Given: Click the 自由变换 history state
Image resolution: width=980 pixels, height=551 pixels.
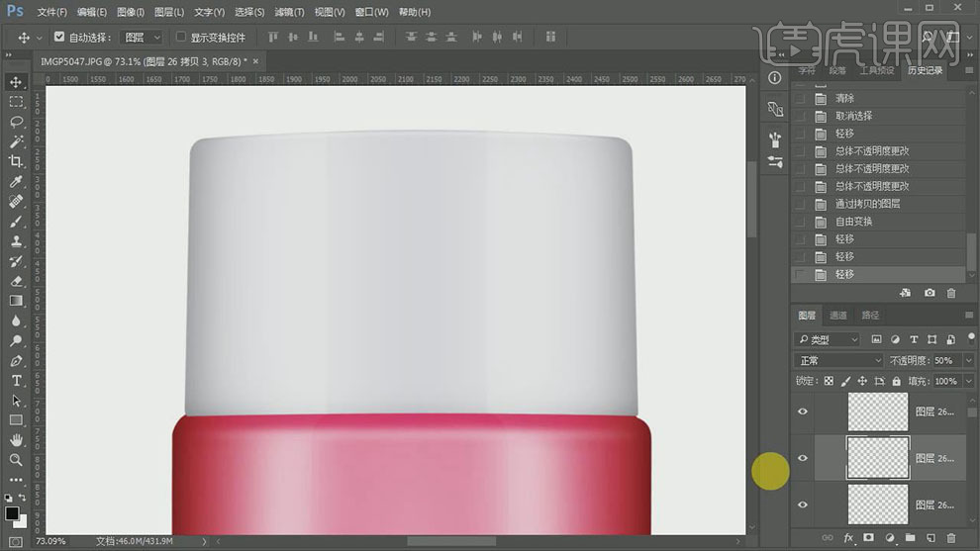Looking at the screenshot, I should click(x=853, y=222).
